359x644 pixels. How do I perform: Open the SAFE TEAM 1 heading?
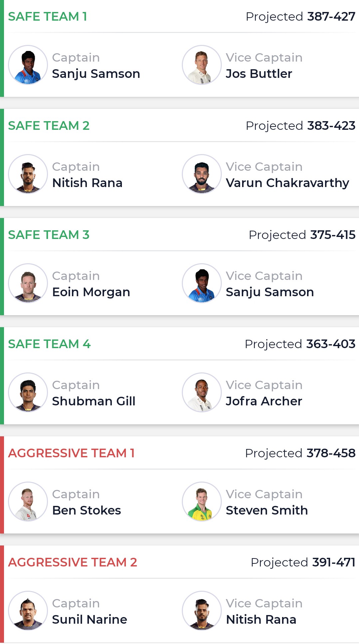[x=48, y=16]
